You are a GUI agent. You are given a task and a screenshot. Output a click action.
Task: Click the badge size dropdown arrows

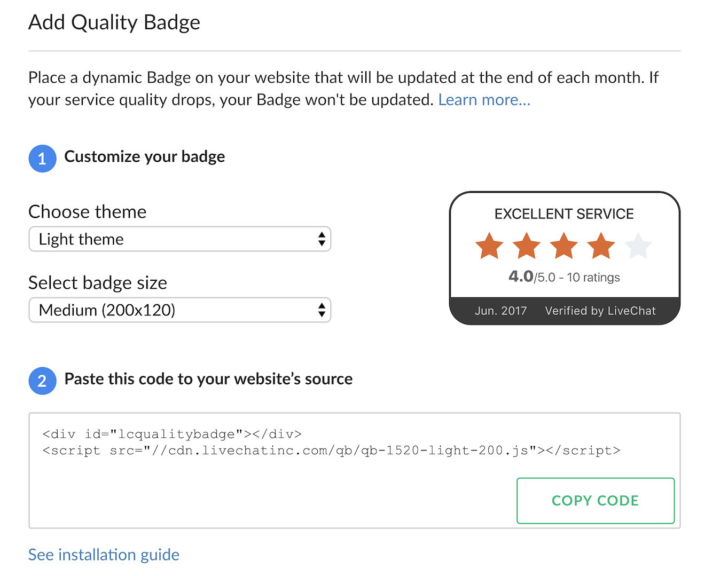(x=322, y=310)
